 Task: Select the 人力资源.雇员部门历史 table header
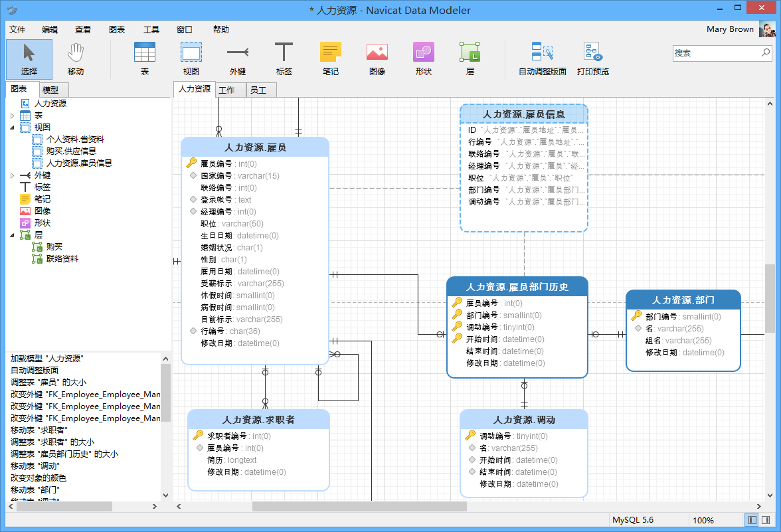(x=517, y=287)
